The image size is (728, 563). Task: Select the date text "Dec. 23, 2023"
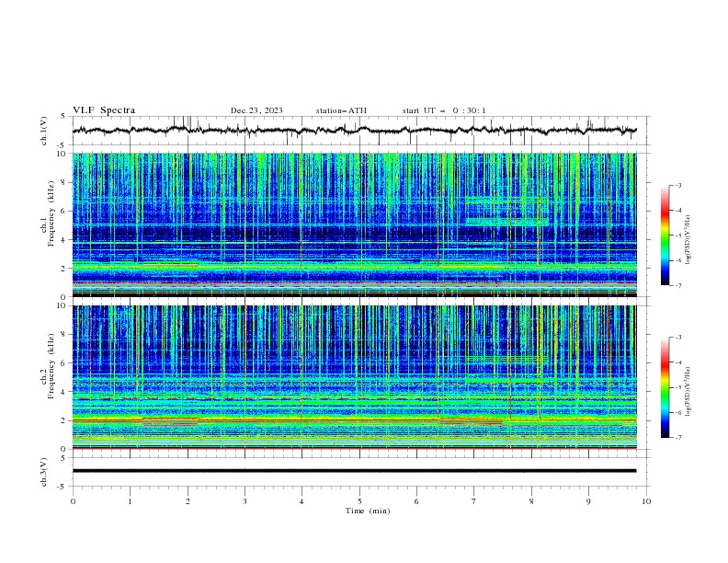point(256,110)
